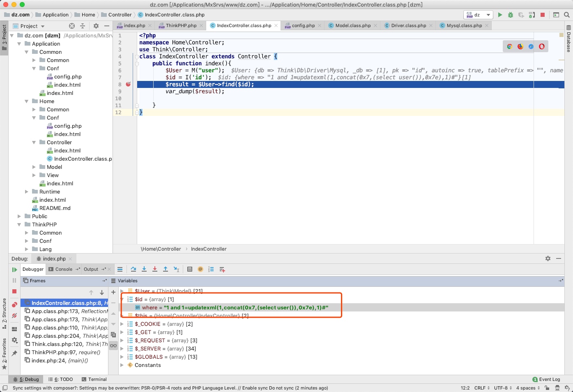Switch to ThinkPHP.php editor tab
The height and width of the screenshot is (392, 573).
tap(181, 25)
